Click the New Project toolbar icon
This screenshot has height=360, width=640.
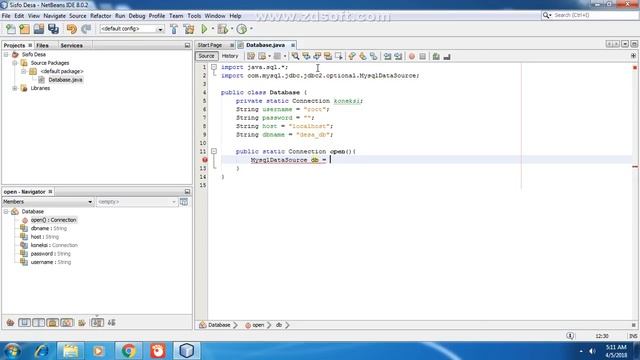tap(24, 29)
